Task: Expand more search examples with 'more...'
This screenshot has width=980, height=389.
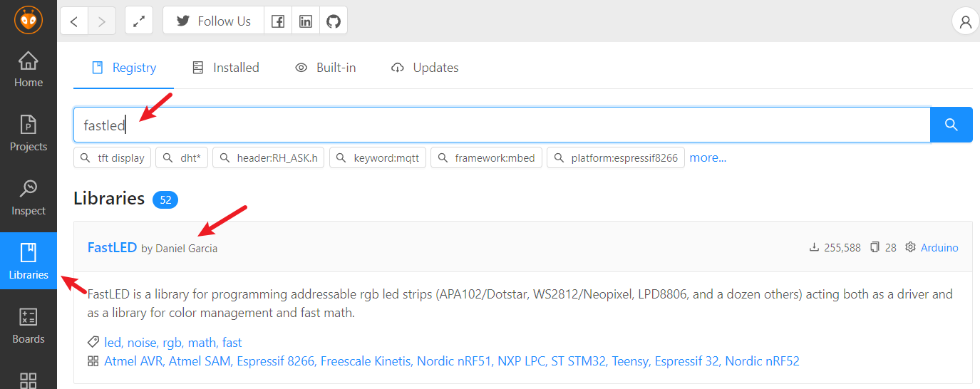Action: [708, 157]
